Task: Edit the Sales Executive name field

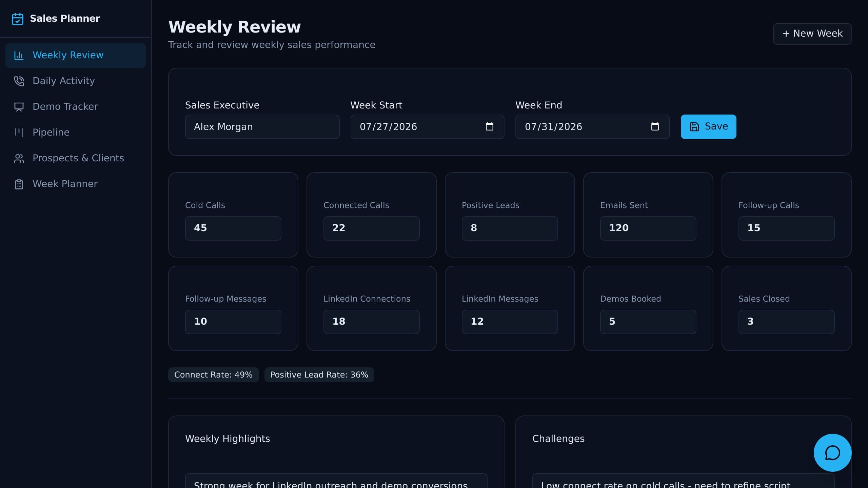Action: click(262, 127)
